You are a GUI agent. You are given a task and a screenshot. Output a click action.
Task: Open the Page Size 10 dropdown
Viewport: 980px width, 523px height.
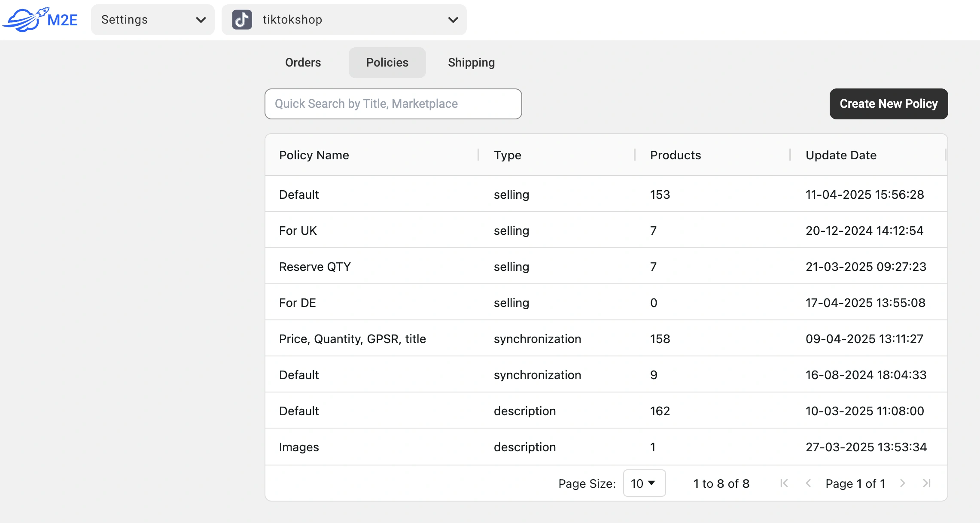coord(644,483)
